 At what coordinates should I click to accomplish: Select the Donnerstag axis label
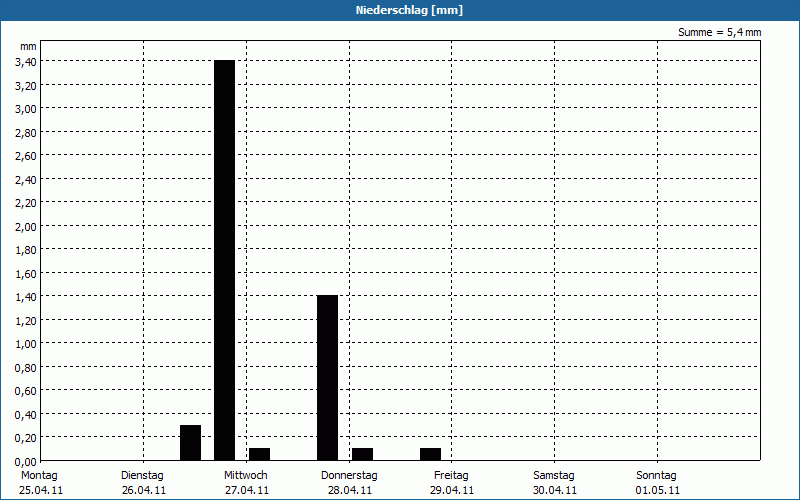coord(349,475)
